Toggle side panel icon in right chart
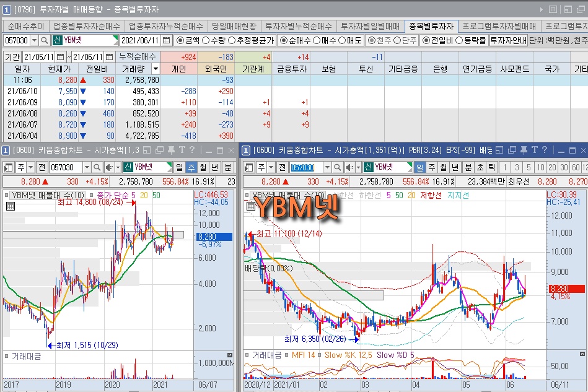This screenshot has width=588, height=392. (x=248, y=167)
